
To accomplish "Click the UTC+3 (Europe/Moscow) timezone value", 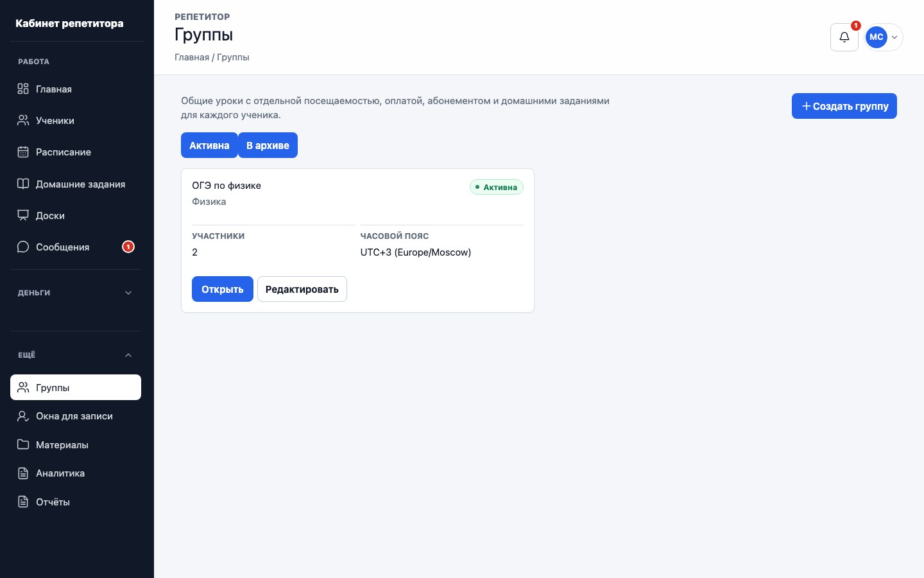I will pyautogui.click(x=416, y=252).
